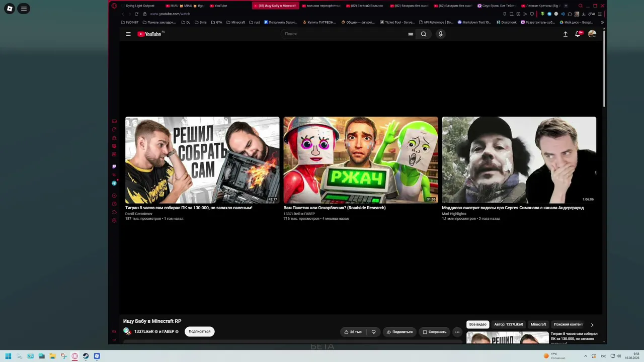The height and width of the screenshot is (362, 644).
Task: Open the History clock icon in the Opera sidebar
Action: tap(114, 204)
